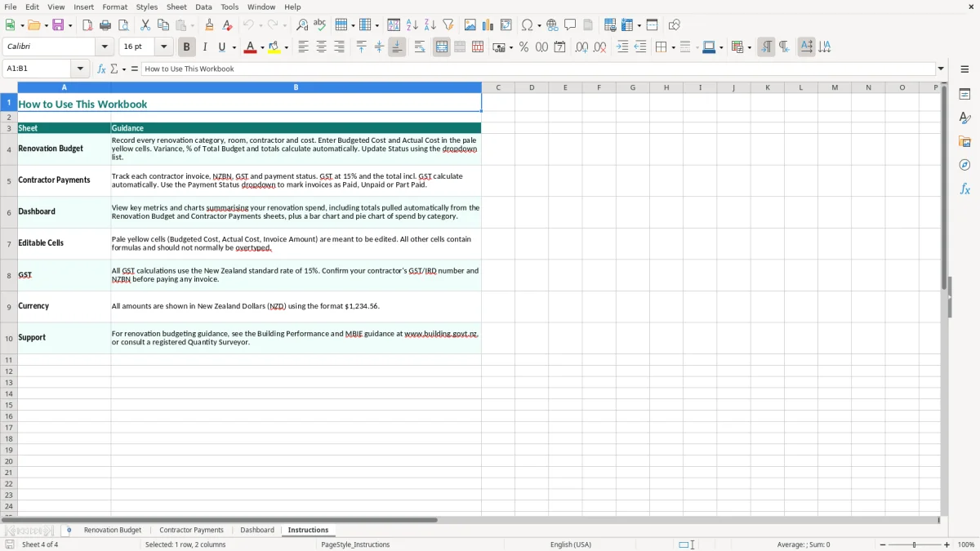The image size is (980, 551).
Task: Toggle the Align Left button
Action: coord(303,47)
